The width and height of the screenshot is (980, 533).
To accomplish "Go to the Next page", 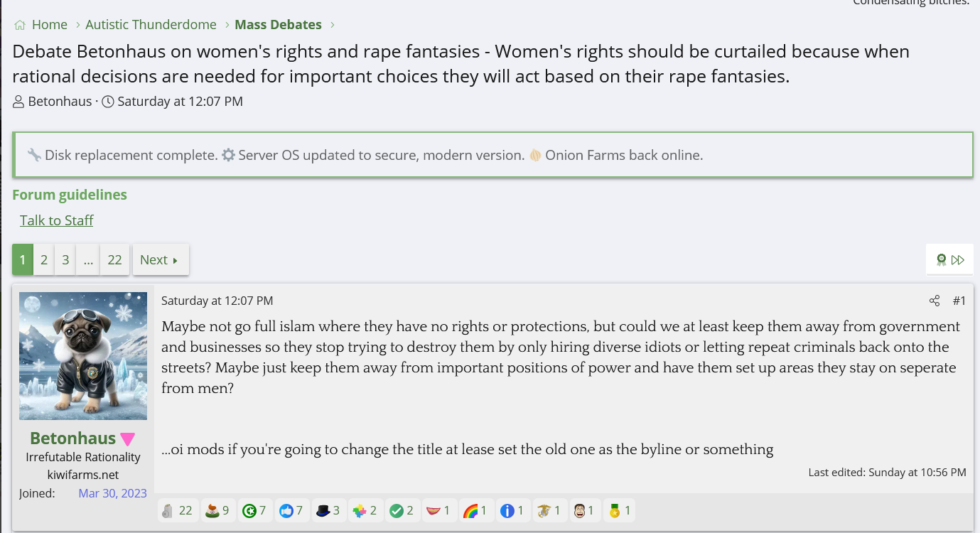I will pyautogui.click(x=160, y=260).
